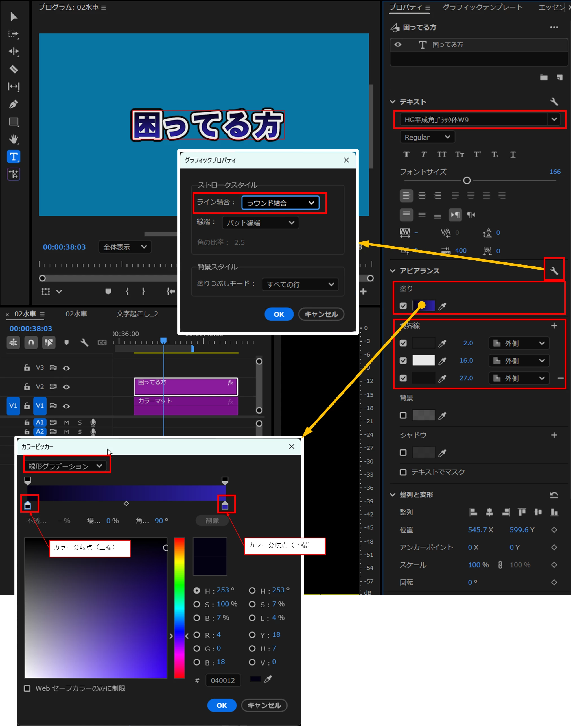Click the fill color eyedropper icon
The image size is (571, 728).
pyautogui.click(x=442, y=306)
